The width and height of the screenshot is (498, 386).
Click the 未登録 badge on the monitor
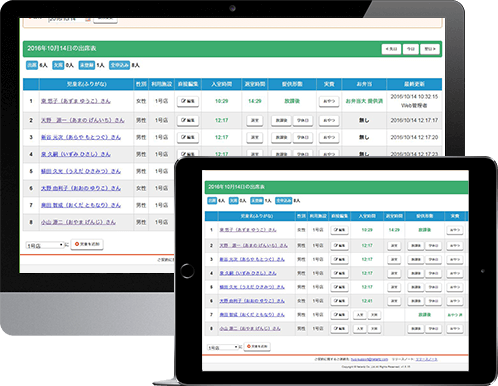tap(87, 65)
